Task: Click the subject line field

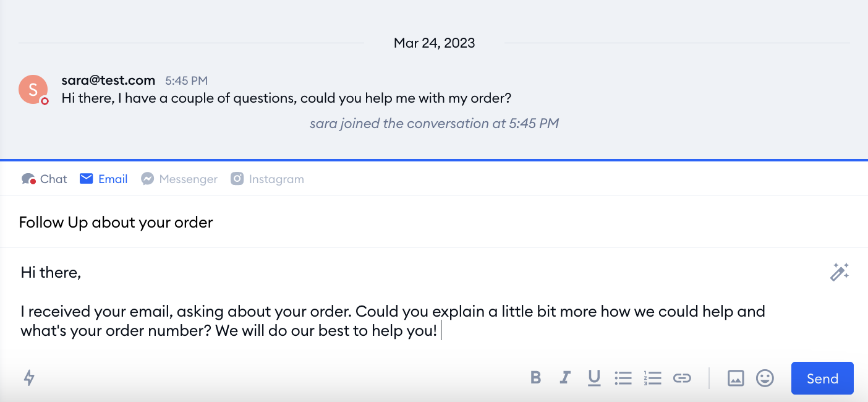Action: pos(434,222)
